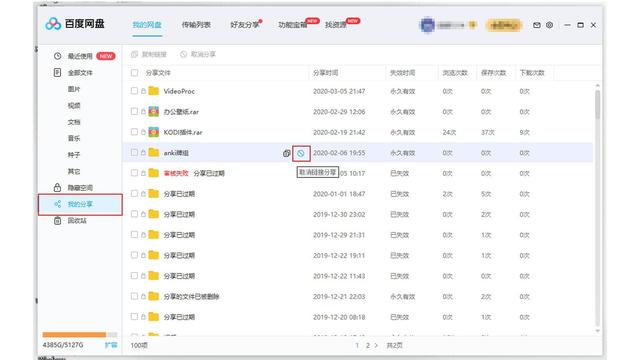Click cancel-share circle icon in anki牌组 row
This screenshot has height=360, width=640.
(x=301, y=153)
